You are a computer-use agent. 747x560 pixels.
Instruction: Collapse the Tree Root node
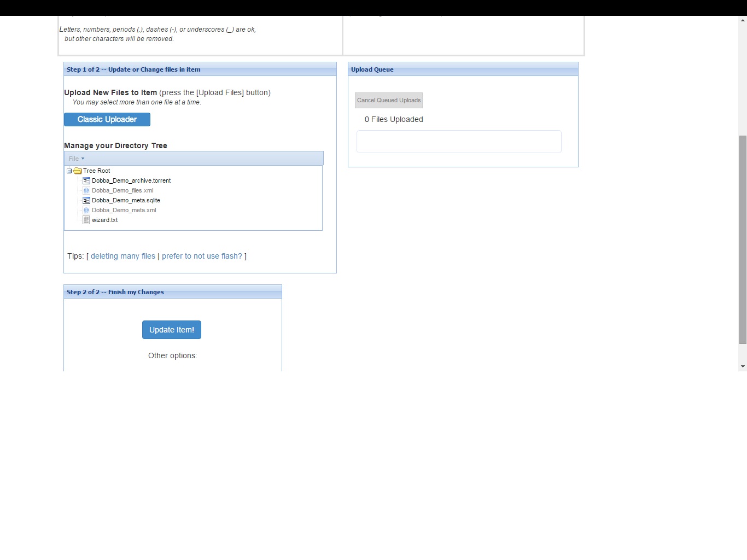coord(69,171)
